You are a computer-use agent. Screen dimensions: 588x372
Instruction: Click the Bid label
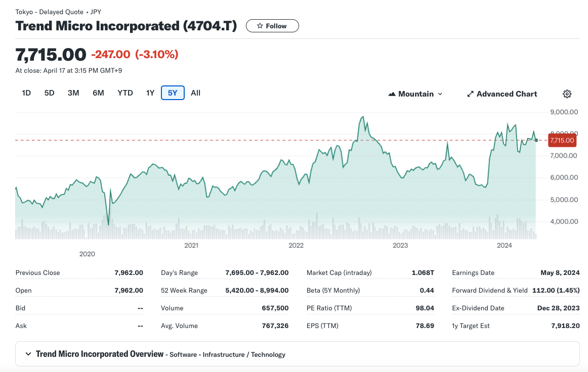(20, 308)
